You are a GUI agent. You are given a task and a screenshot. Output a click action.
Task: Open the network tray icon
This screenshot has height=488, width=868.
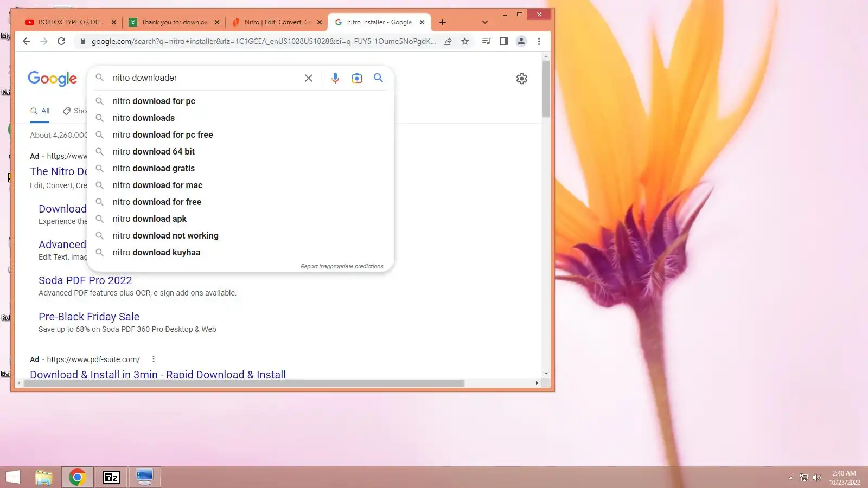(804, 478)
